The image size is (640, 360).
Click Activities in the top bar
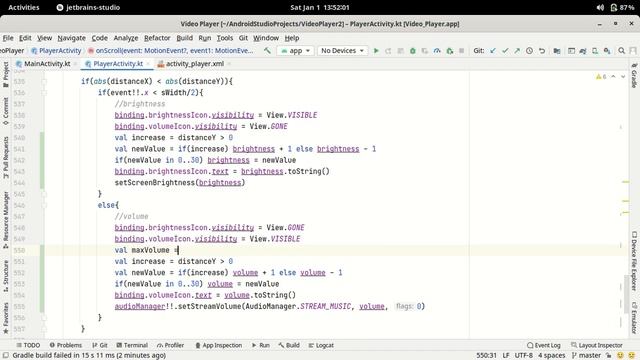(24, 7)
